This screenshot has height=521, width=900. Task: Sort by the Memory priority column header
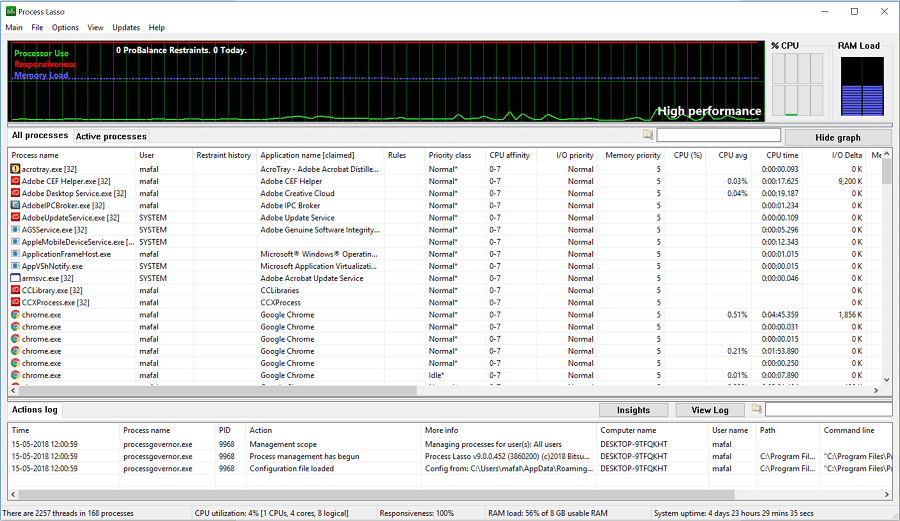coord(633,155)
